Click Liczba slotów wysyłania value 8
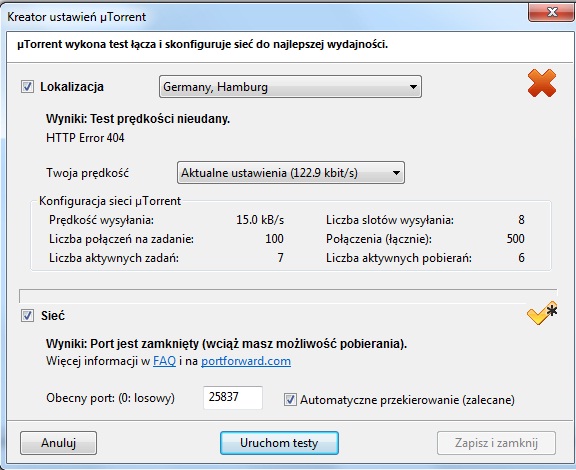576x470 pixels. tap(521, 220)
